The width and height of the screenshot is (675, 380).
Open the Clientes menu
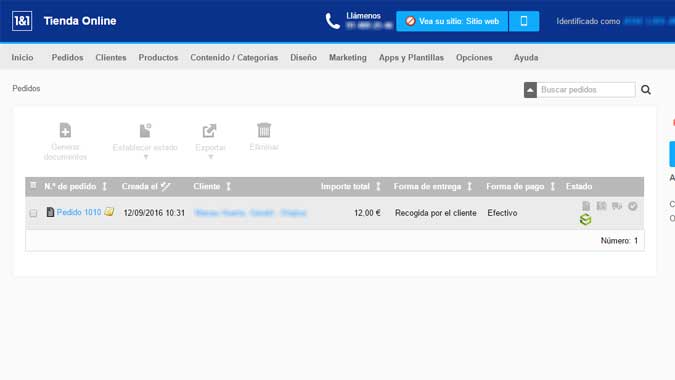(111, 58)
